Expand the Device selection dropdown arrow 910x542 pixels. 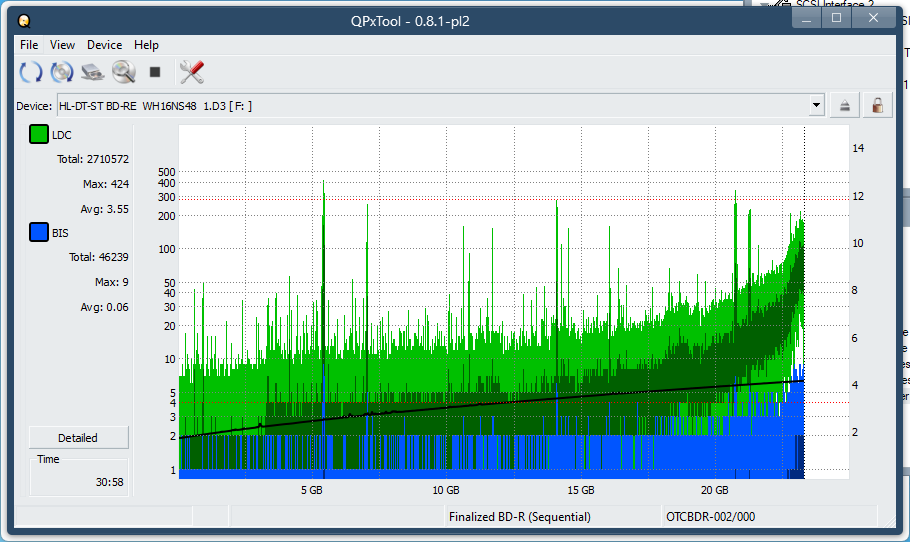(x=817, y=106)
